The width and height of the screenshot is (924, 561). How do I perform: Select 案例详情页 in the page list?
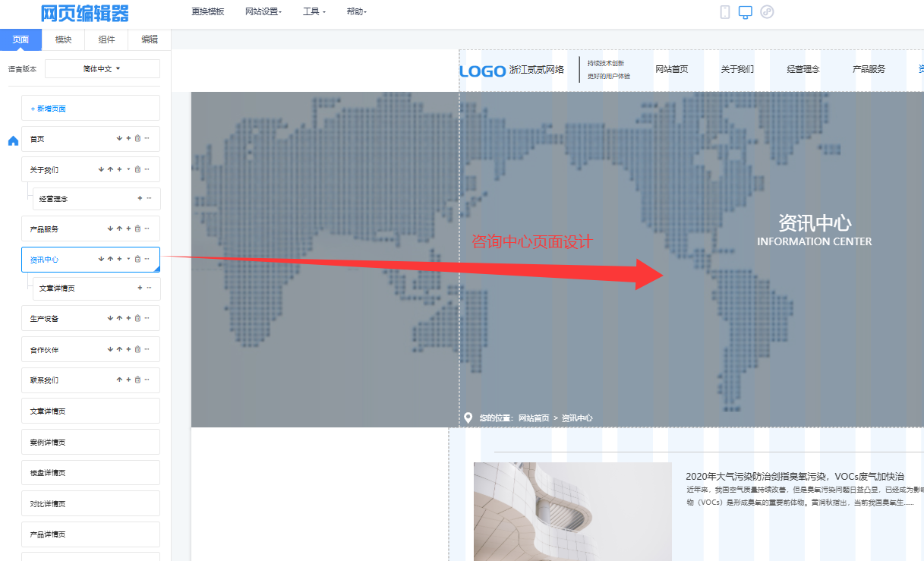[90, 442]
